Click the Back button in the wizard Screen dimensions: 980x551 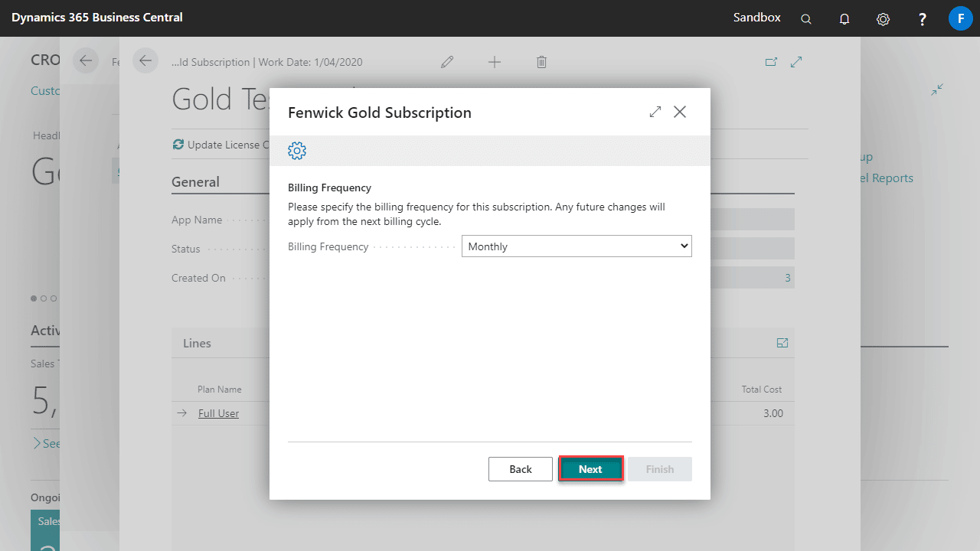tap(521, 469)
